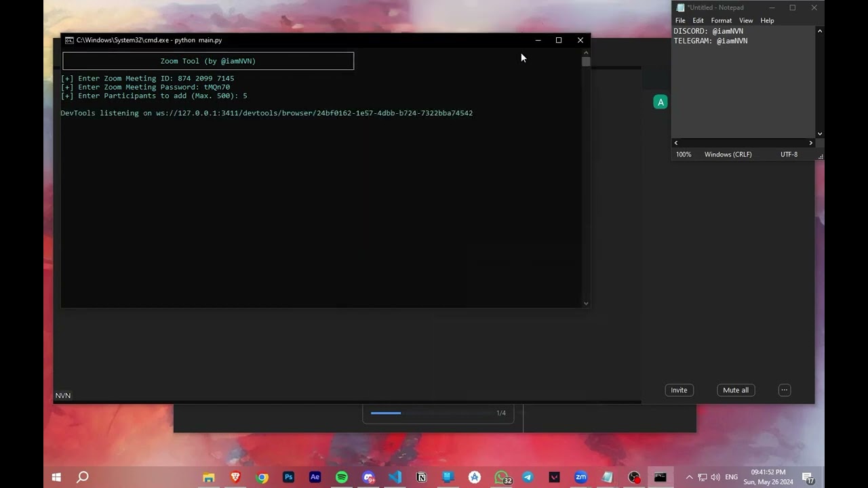This screenshot has width=868, height=488.
Task: Open Visual Studio Code from the taskbar
Action: pos(395,477)
